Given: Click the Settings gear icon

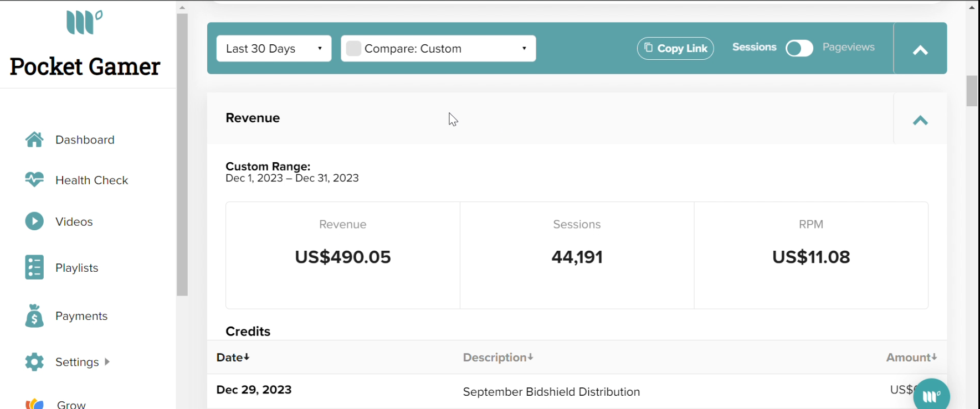Looking at the screenshot, I should tap(34, 362).
